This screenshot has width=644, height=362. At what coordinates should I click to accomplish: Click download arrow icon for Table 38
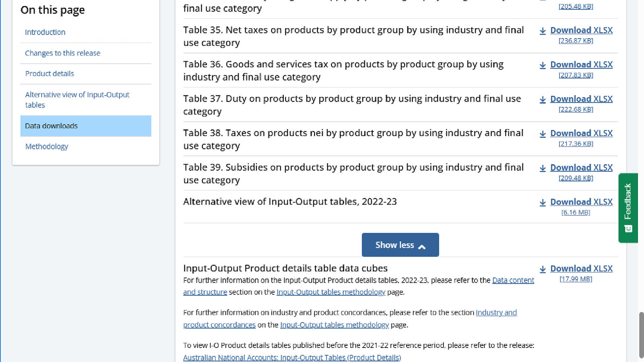(x=543, y=134)
